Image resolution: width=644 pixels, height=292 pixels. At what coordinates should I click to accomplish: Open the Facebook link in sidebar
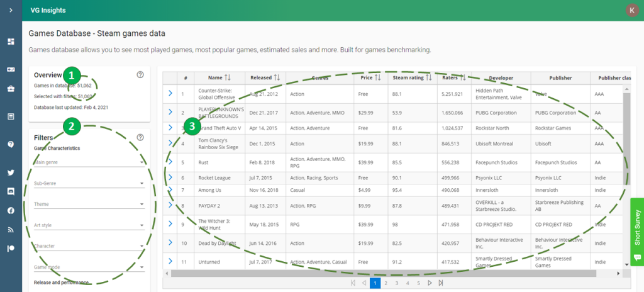click(x=11, y=210)
